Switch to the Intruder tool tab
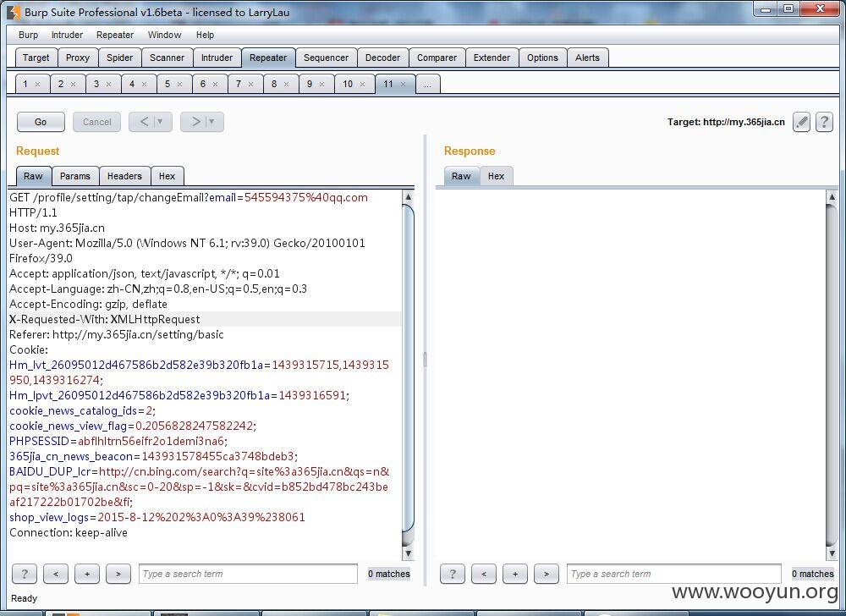Image resolution: width=846 pixels, height=616 pixels. coord(217,58)
